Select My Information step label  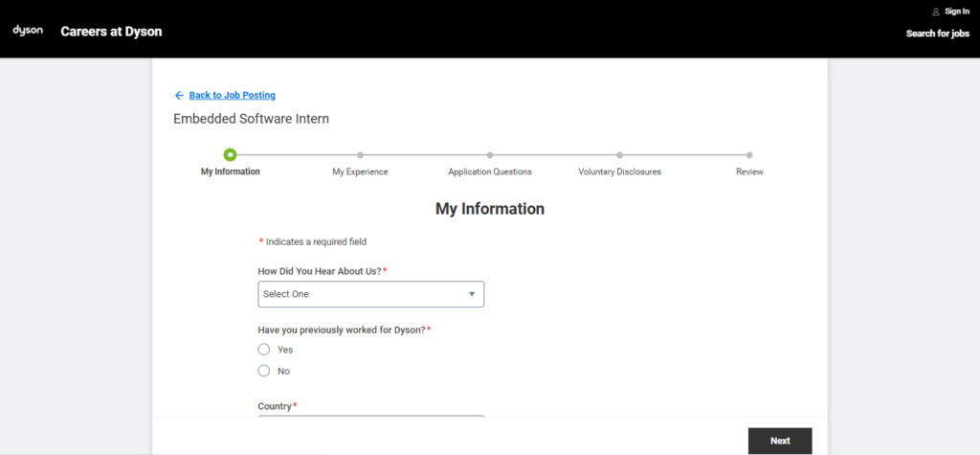point(230,171)
